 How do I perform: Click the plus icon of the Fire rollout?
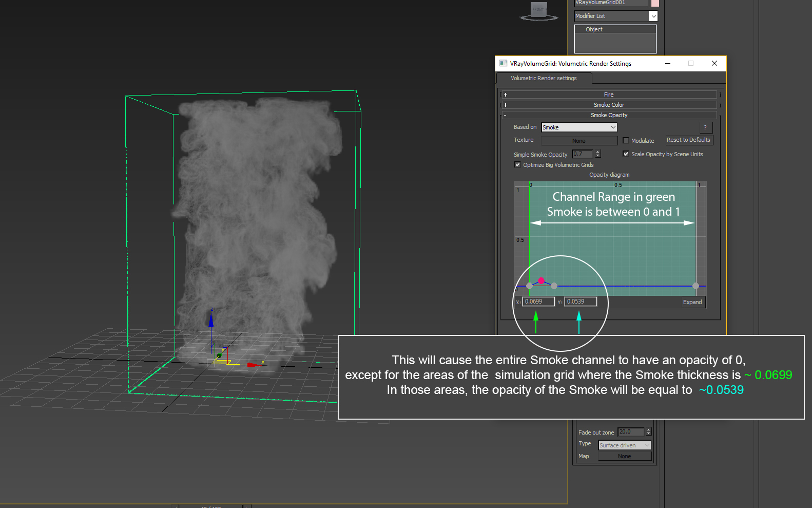coord(506,95)
